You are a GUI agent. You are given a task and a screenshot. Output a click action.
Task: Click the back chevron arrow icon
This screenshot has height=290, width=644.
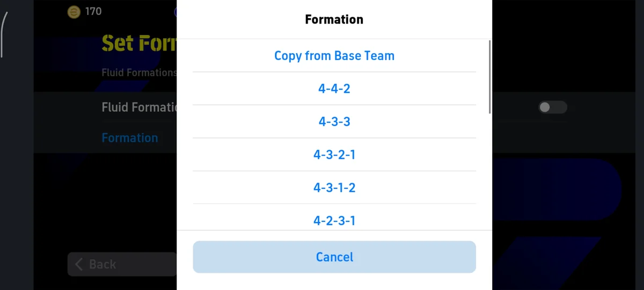click(79, 264)
